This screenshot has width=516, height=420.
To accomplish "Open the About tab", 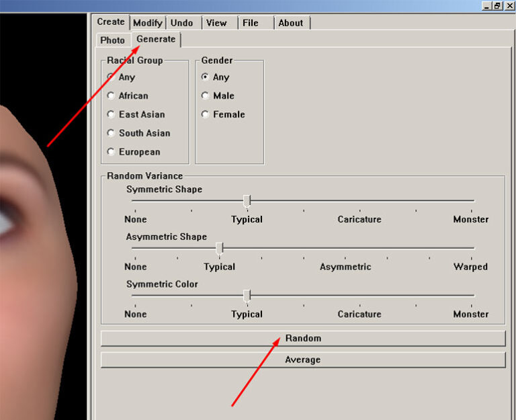I will click(291, 23).
